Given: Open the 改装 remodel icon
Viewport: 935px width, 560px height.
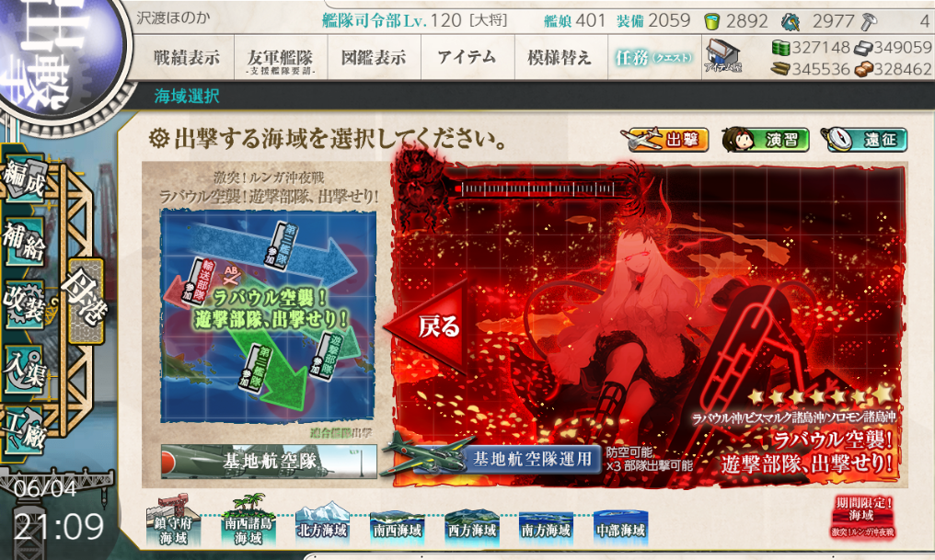Looking at the screenshot, I should [x=25, y=305].
